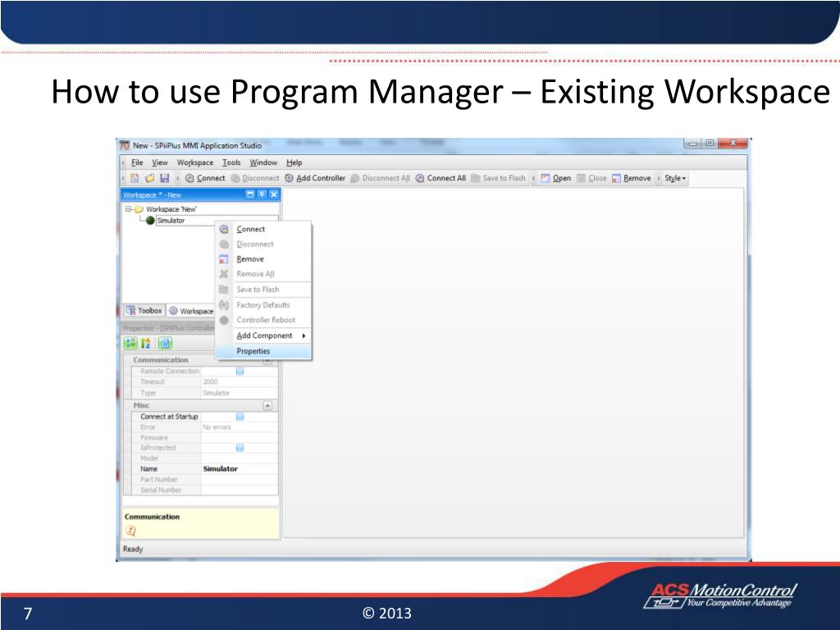
Task: Click the Categorized view icon in Properties
Action: [130, 343]
